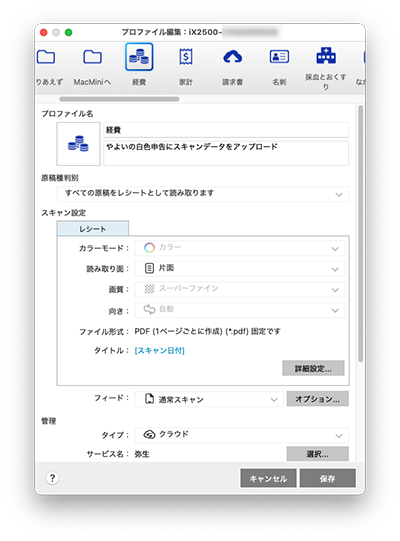This screenshot has height=541, width=400.
Task: Click the クラウド cloud type icon
Action: (x=149, y=435)
